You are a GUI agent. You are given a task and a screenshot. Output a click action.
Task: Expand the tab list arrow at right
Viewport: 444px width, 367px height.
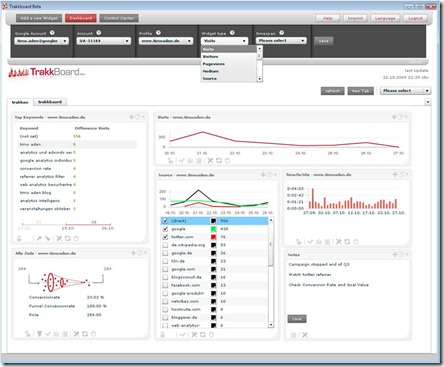[428, 102]
